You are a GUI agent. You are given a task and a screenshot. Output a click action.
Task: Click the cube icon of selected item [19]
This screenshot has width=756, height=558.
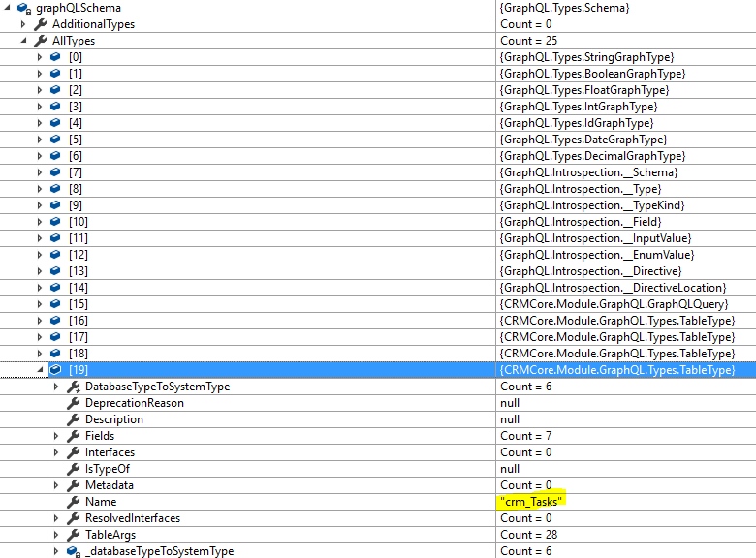(x=55, y=370)
